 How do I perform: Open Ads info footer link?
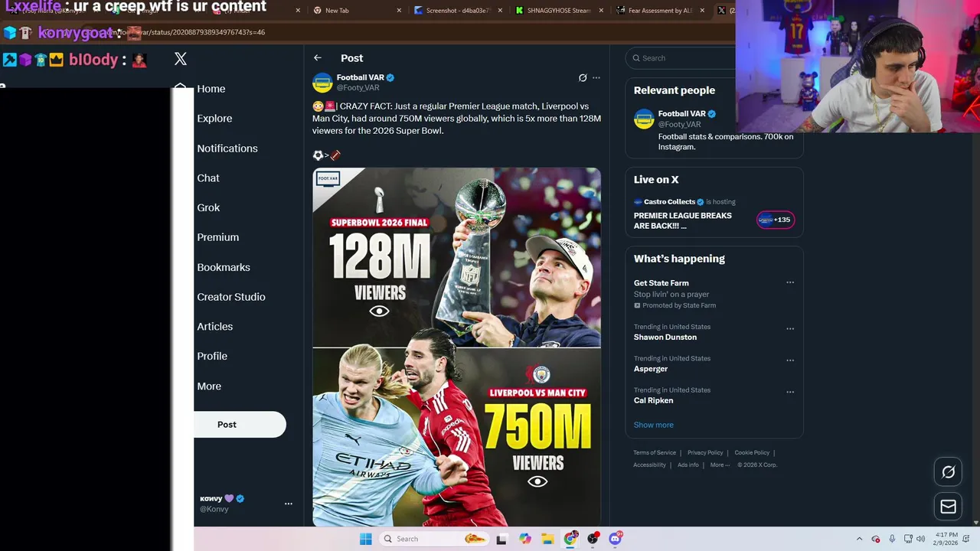pyautogui.click(x=688, y=465)
